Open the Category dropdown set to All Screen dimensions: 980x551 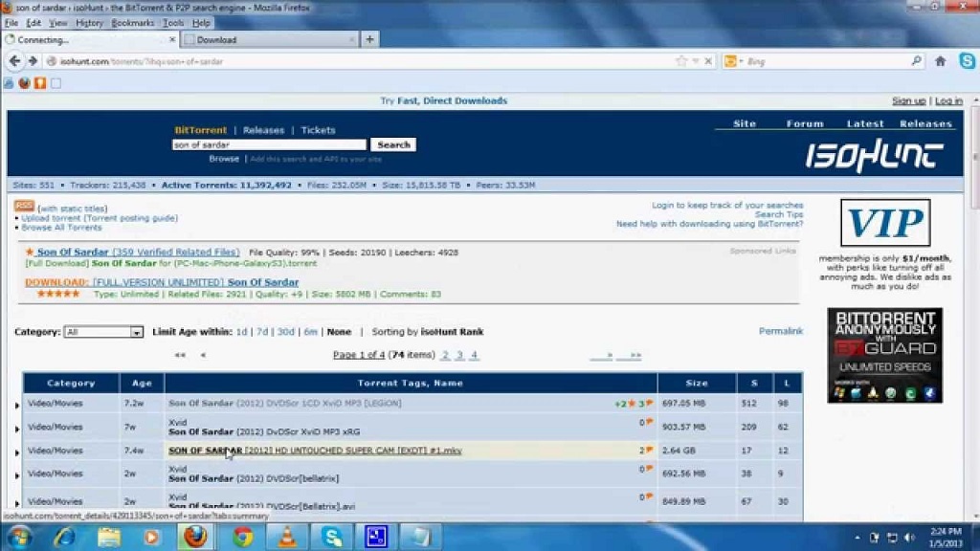(103, 332)
